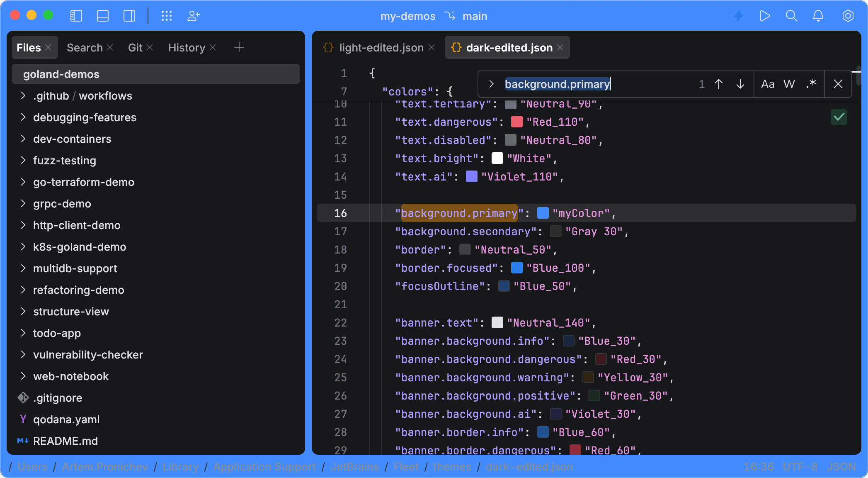Switch to the Git tab in the sidebar

(x=136, y=47)
